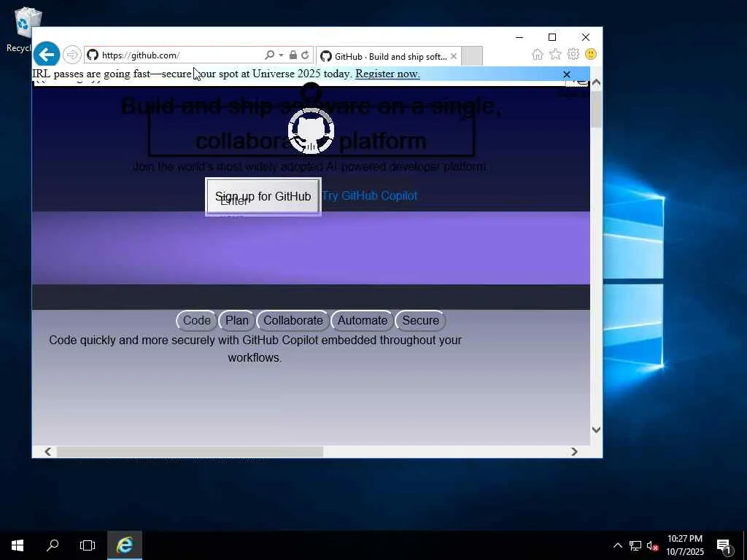Image resolution: width=747 pixels, height=560 pixels.
Task: Click the Build and ship software heading
Action: point(311,122)
